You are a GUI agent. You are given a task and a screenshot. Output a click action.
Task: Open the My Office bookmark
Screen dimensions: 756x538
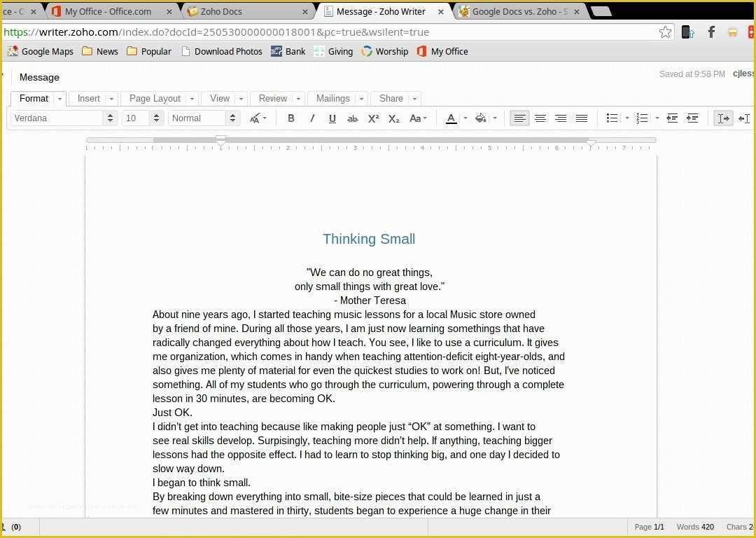(442, 52)
